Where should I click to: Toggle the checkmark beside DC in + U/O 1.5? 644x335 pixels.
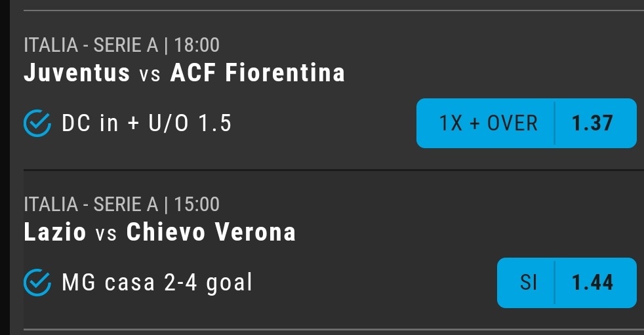pos(37,123)
